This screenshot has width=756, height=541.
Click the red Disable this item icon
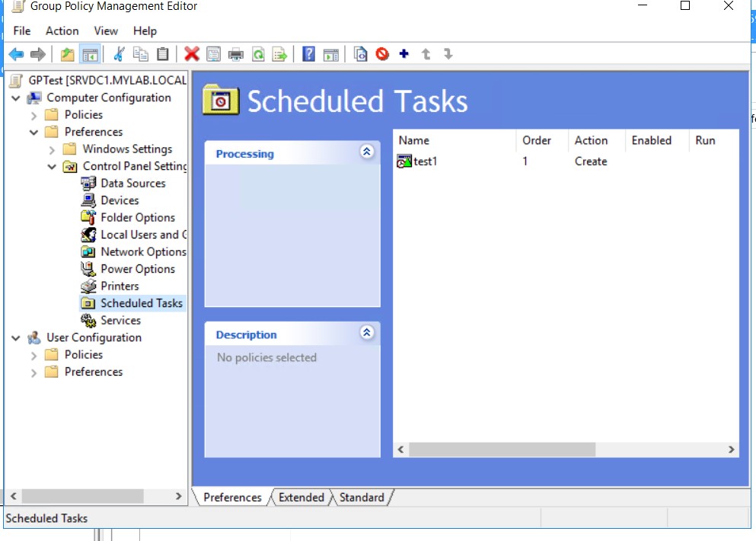(382, 54)
